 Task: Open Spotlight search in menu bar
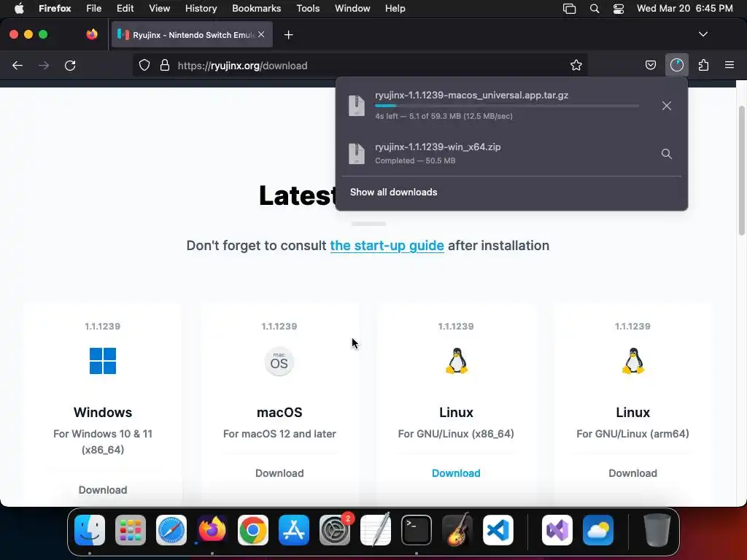[x=594, y=9]
